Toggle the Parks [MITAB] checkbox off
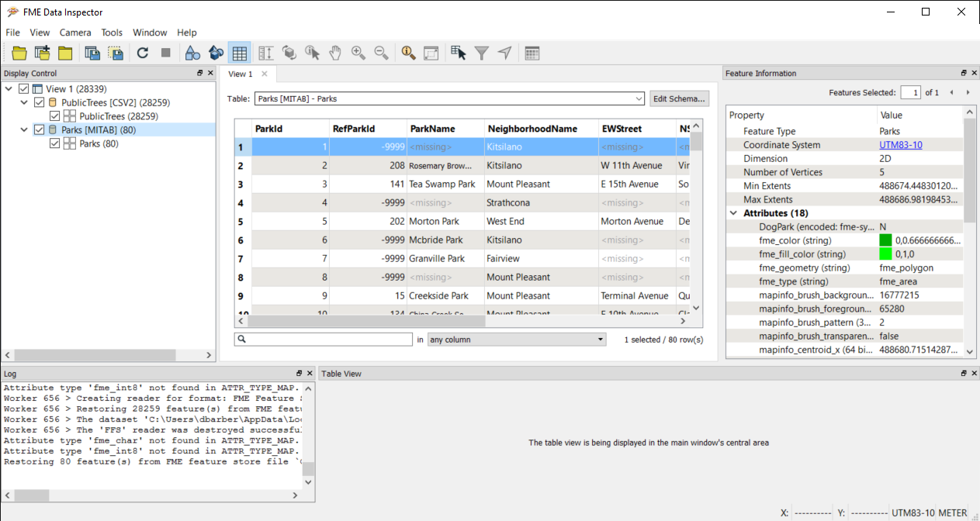980x521 pixels. point(39,129)
